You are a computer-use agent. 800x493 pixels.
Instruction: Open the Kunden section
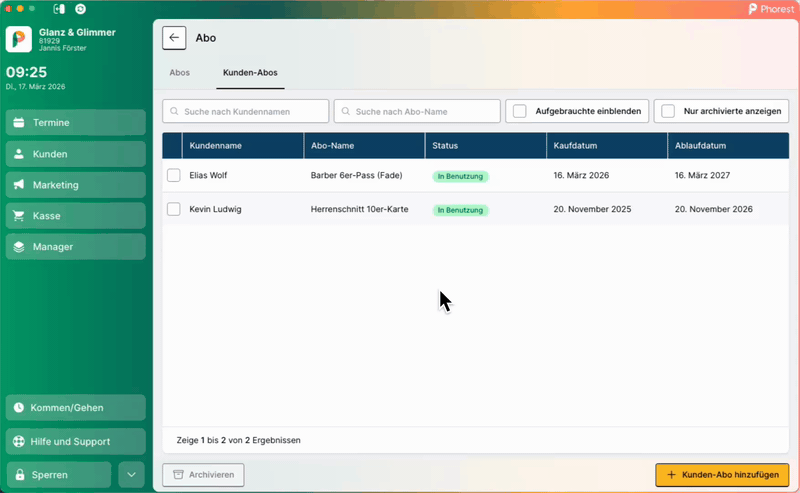(75, 154)
